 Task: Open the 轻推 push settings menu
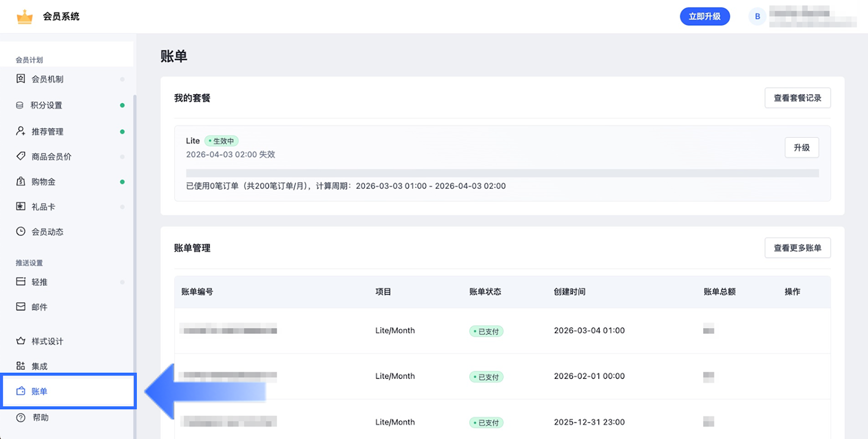click(39, 282)
